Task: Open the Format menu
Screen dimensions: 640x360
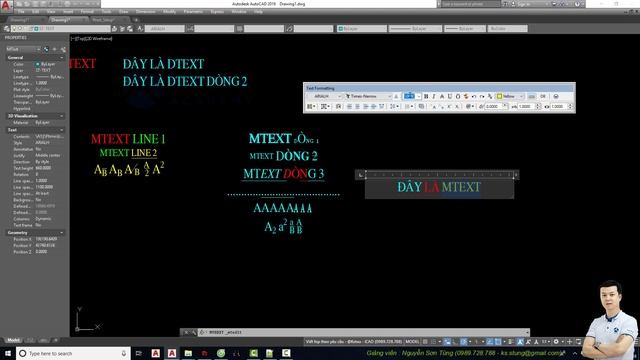Action: [x=87, y=12]
